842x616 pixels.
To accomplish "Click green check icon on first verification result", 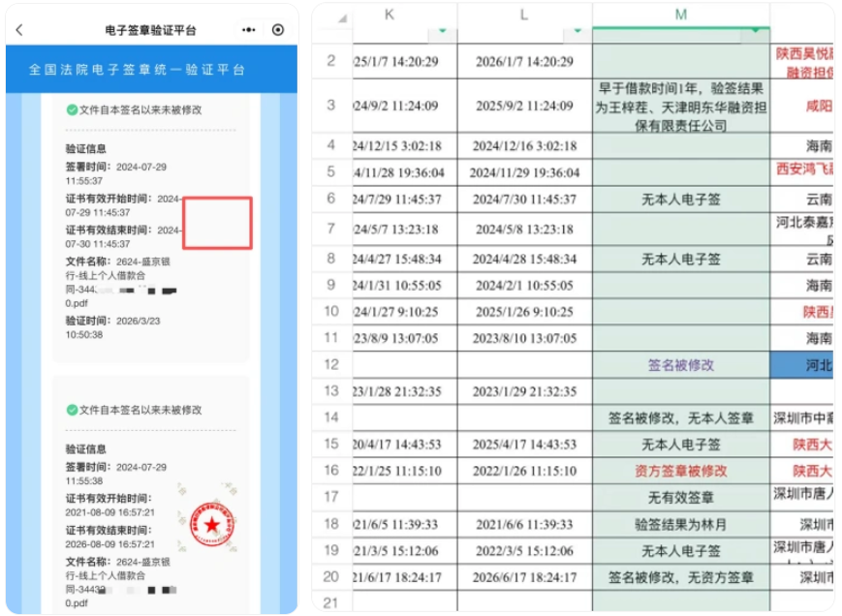I will (72, 108).
